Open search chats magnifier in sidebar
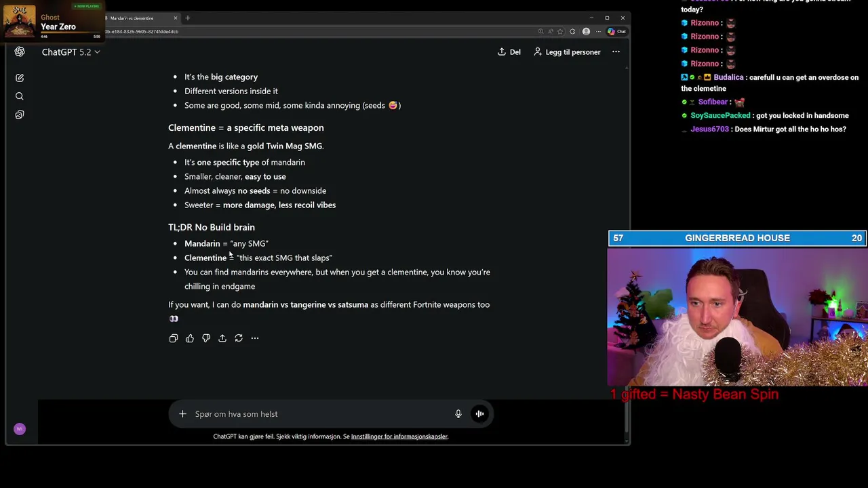This screenshot has width=868, height=488. pos(20,96)
